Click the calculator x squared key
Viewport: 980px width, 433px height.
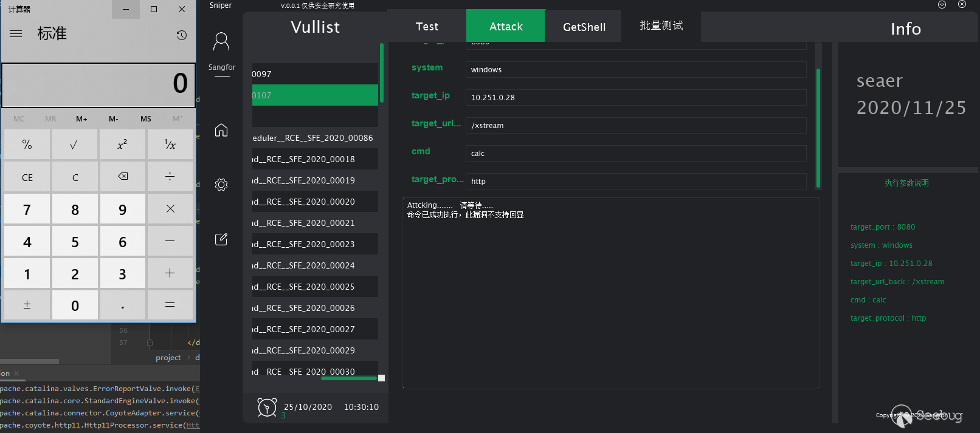click(122, 145)
